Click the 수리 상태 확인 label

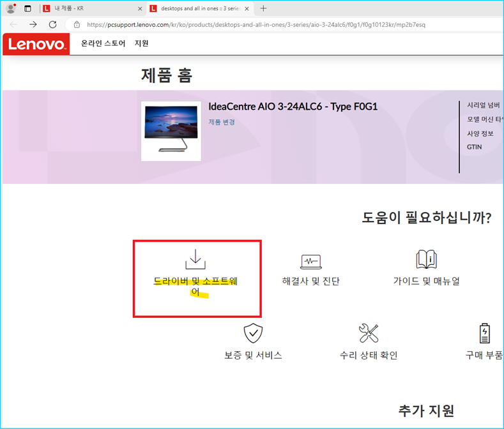(x=369, y=355)
